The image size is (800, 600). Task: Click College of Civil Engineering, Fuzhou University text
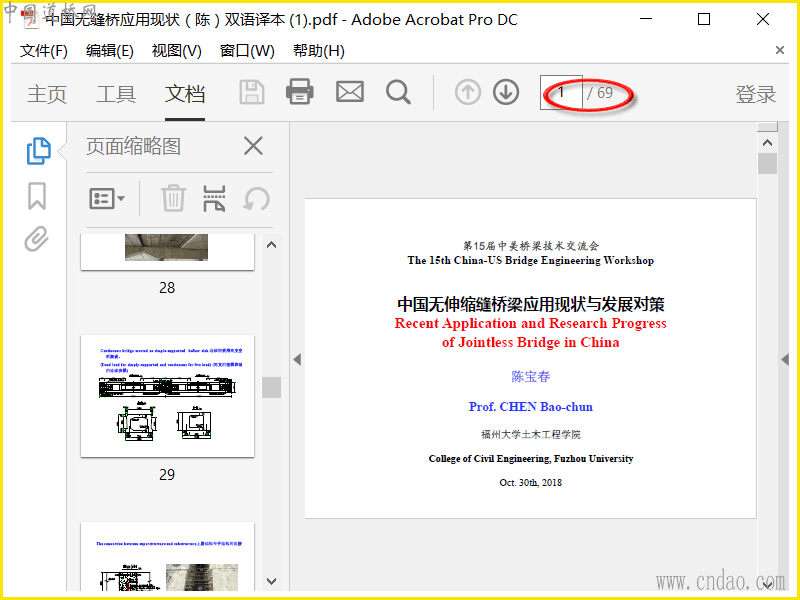(x=531, y=459)
